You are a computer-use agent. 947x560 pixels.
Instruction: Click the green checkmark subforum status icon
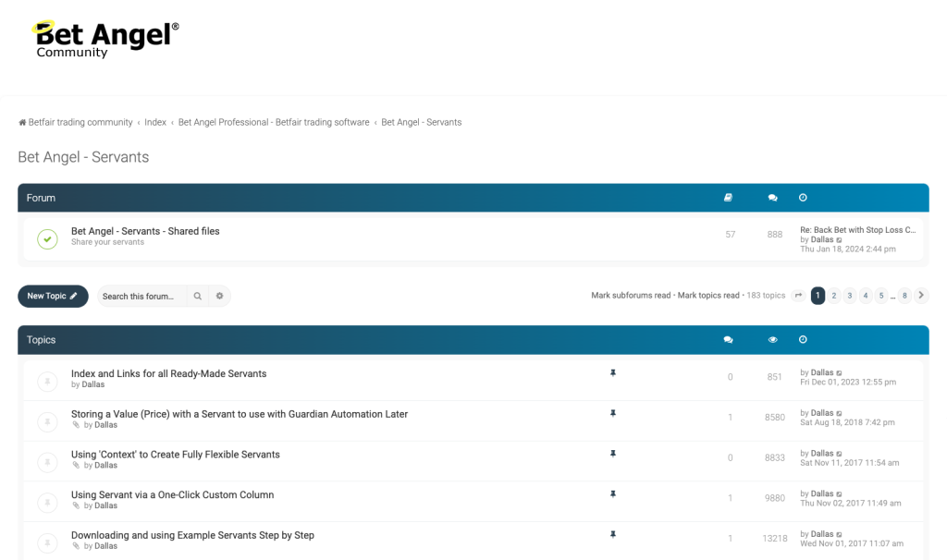[x=47, y=239]
